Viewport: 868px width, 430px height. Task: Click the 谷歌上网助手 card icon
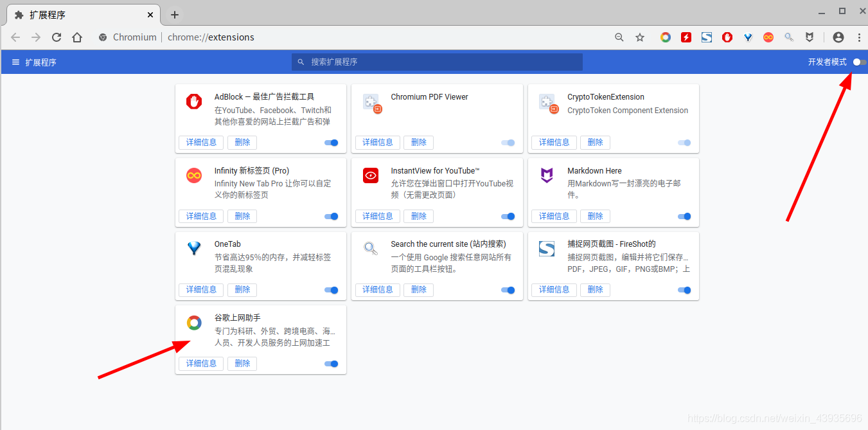[x=194, y=323]
